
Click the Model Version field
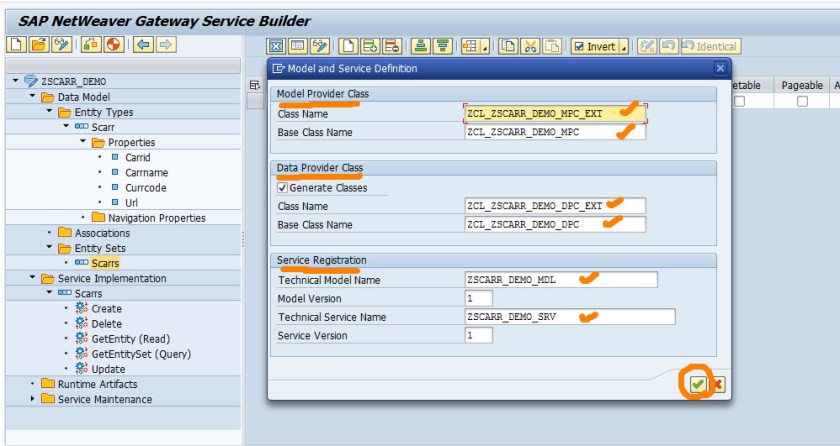coord(478,298)
